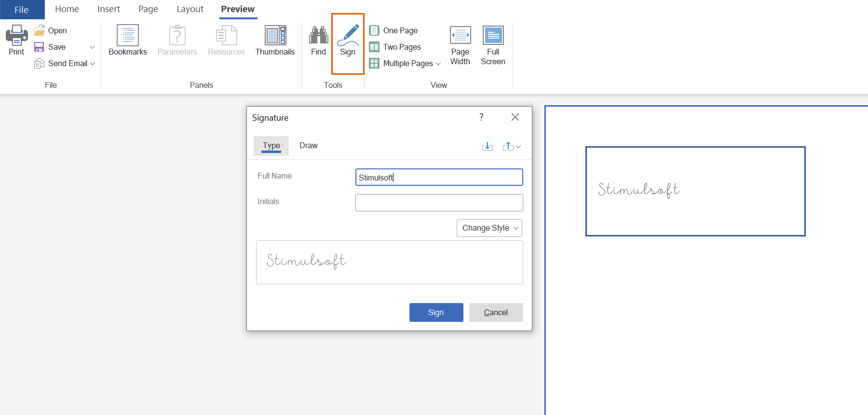The image size is (868, 415).
Task: Expand the Save dropdown arrow
Action: [x=92, y=47]
